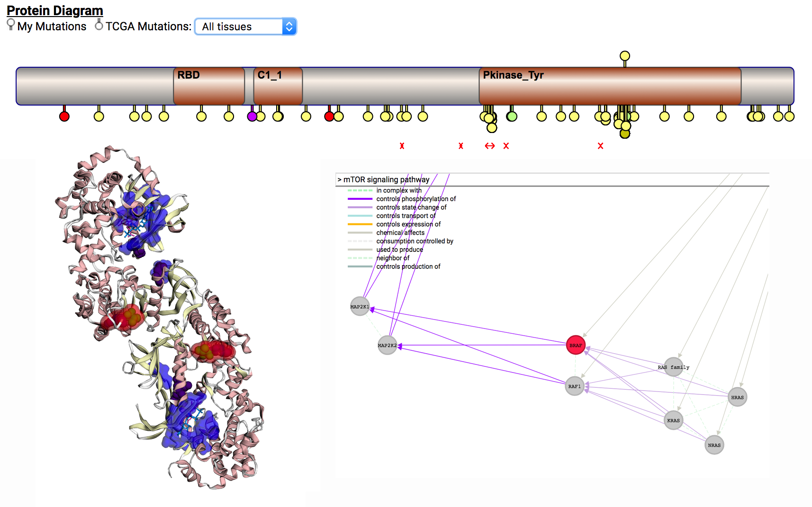Click the 'in complex with' legend swatch
Viewport: 812px width, 507px height.
[x=360, y=190]
